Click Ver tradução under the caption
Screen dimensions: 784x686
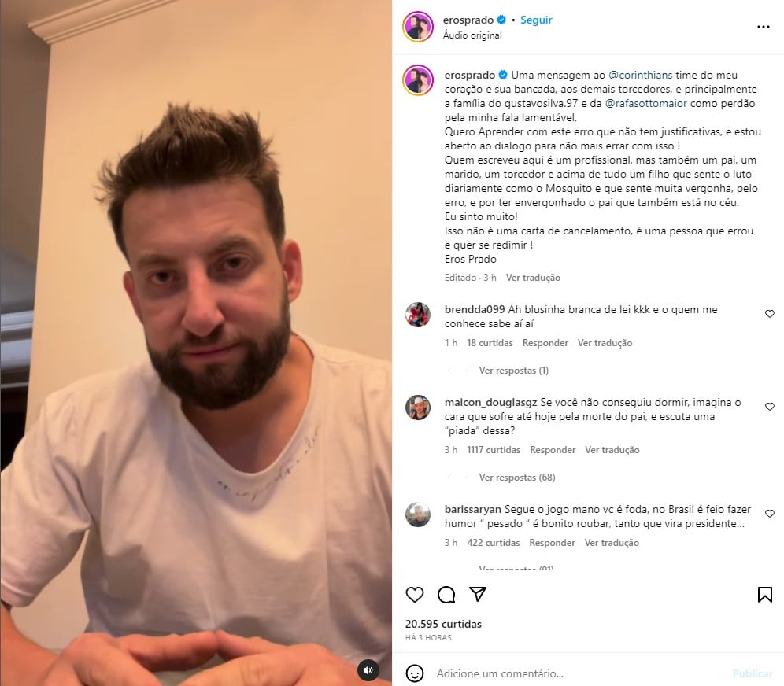click(533, 278)
